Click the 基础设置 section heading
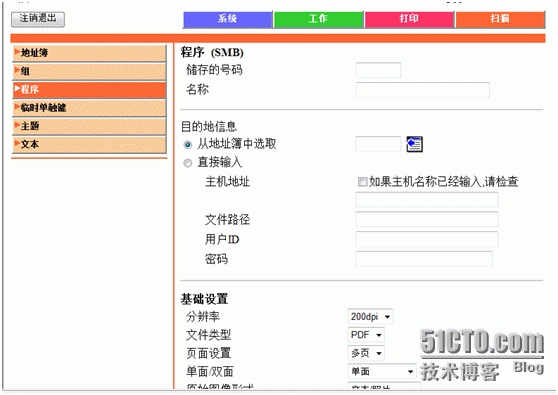 [x=204, y=299]
